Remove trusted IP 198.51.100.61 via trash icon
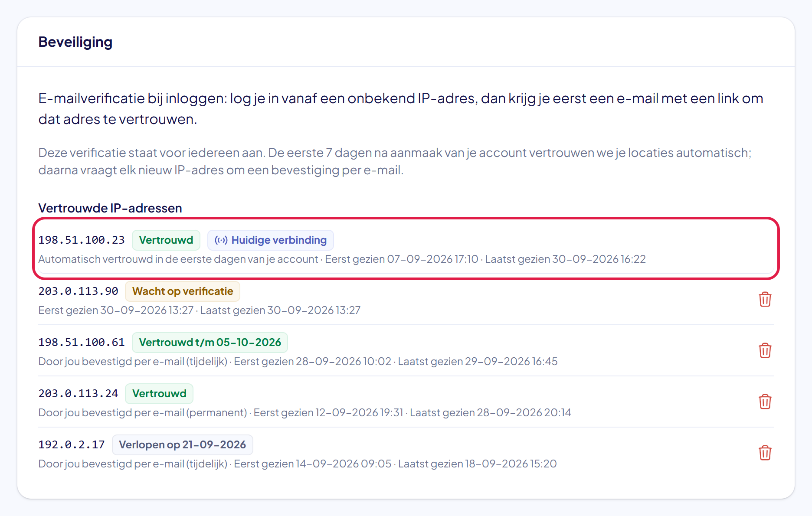 pyautogui.click(x=765, y=350)
